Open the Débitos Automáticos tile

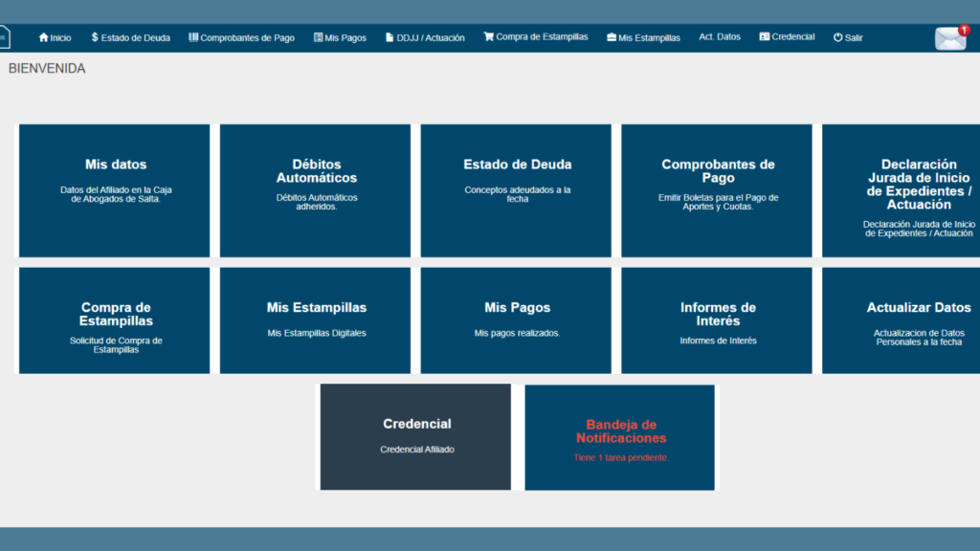click(x=315, y=190)
